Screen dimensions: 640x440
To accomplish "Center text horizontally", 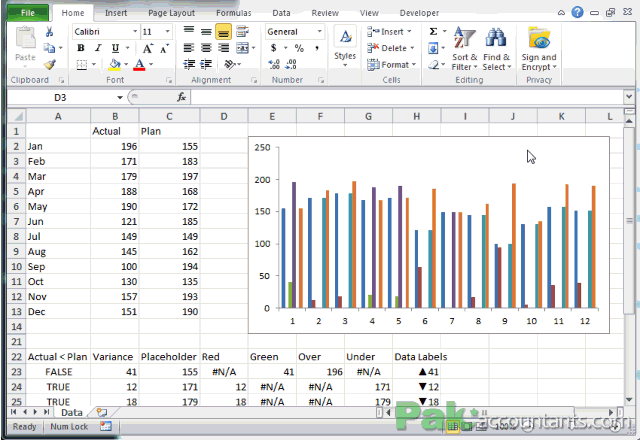I will (206, 48).
